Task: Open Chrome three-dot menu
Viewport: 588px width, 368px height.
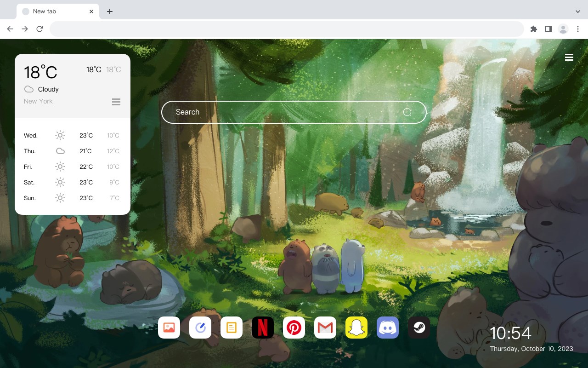Action: (x=578, y=29)
